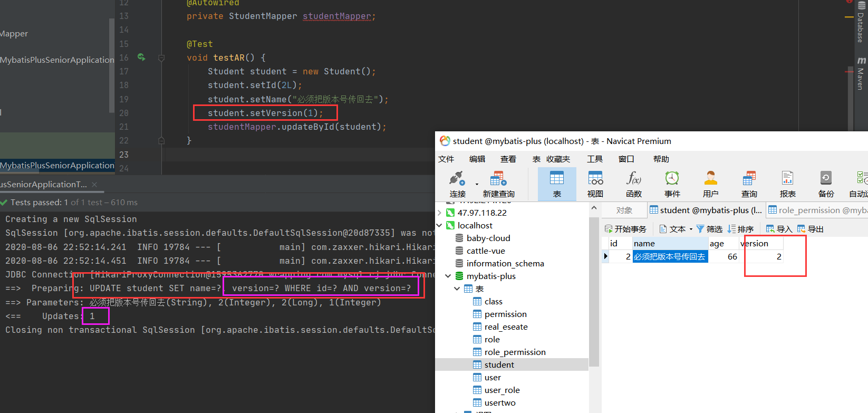868x413 pixels.
Task: Click the Import button in table toolbar
Action: pyautogui.click(x=779, y=229)
